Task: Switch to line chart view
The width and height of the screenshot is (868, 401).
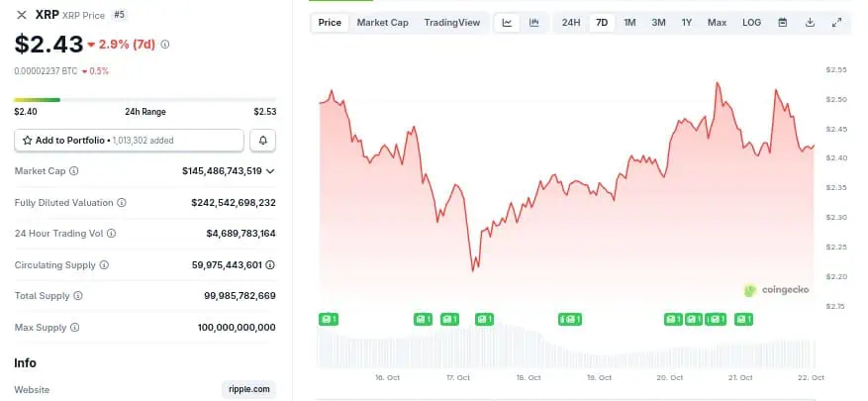Action: pyautogui.click(x=508, y=23)
